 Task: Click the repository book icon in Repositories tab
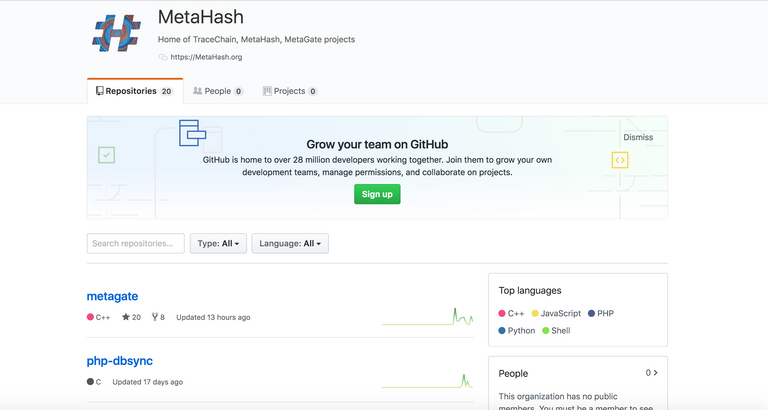point(99,91)
